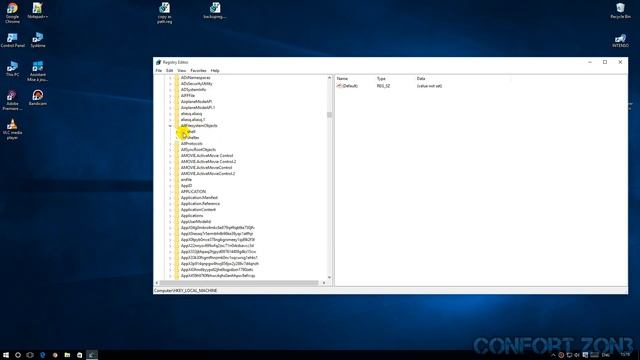Screen dimensions: 640x360
Task: Select the backup .reg file on desktop
Action: (215, 11)
